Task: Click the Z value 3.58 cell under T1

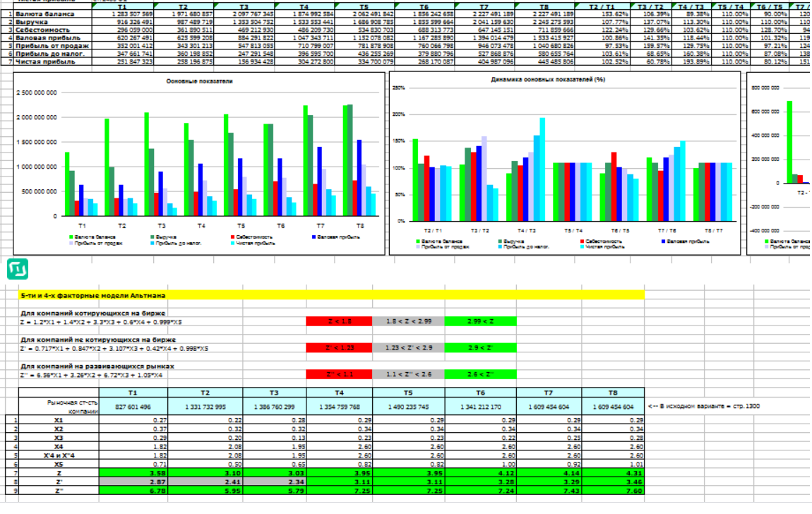Action: pos(134,472)
